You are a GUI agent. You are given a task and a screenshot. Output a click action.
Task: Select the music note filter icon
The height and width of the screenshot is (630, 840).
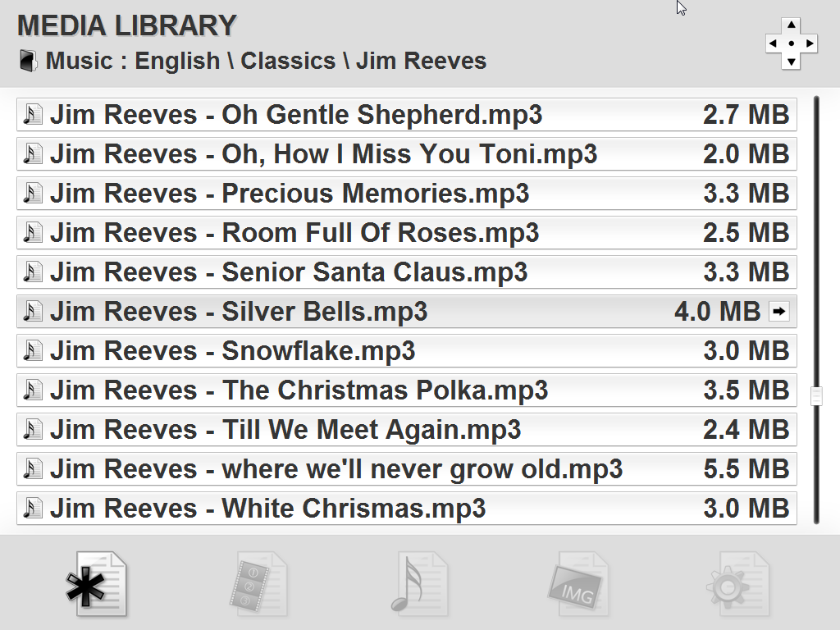point(419,584)
